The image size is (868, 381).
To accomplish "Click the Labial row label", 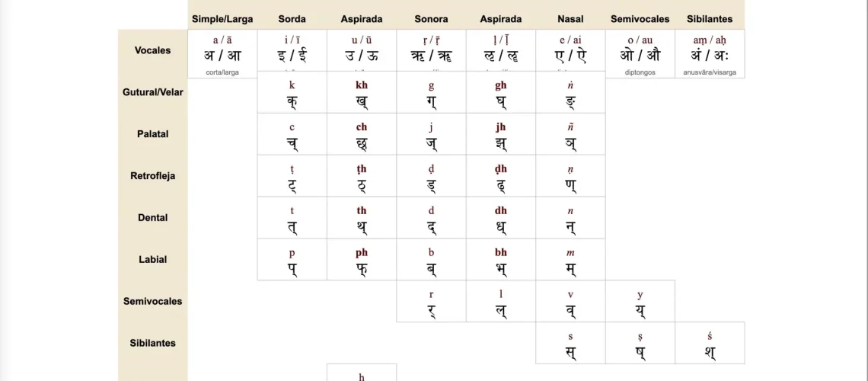I will [152, 260].
